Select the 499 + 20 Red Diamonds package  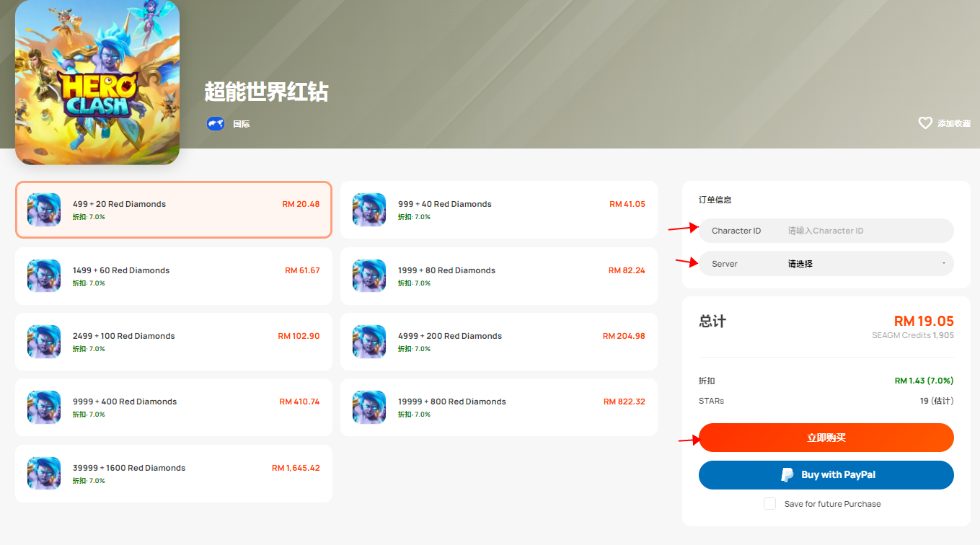click(174, 210)
